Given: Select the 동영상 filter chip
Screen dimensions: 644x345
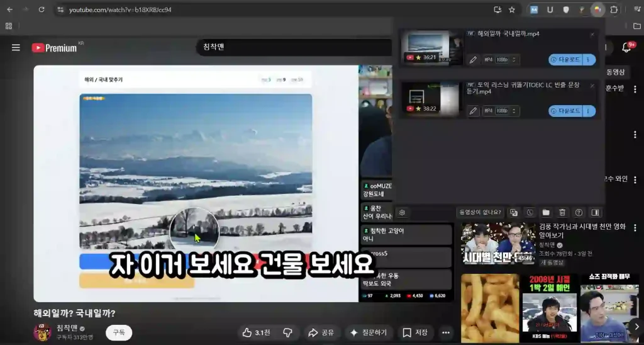Looking at the screenshot, I should [x=615, y=72].
